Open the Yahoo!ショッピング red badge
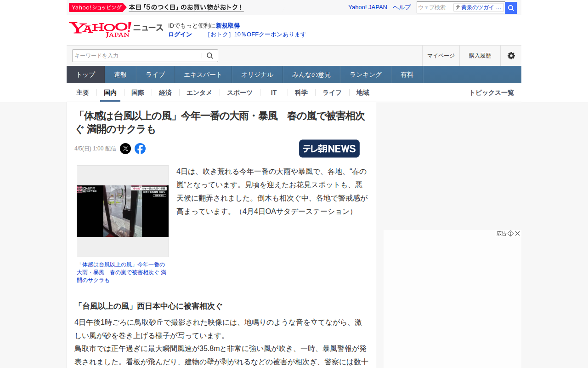Image resolution: width=588 pixels, height=368 pixels. pos(97,7)
